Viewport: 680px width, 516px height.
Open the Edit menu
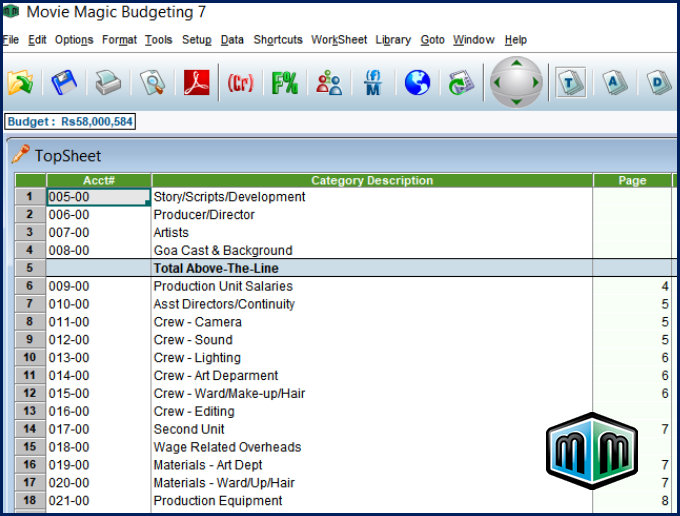37,40
